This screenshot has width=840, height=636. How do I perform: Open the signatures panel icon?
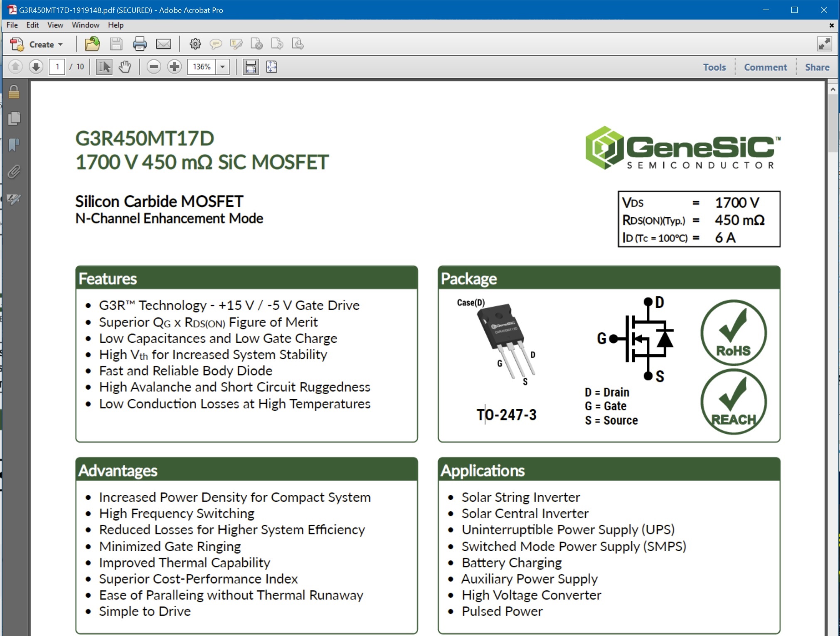pyautogui.click(x=14, y=199)
